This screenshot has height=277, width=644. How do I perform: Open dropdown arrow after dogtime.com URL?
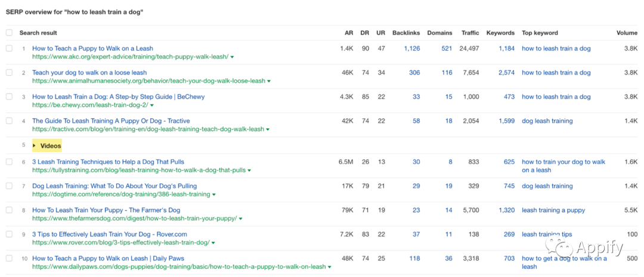(214, 195)
